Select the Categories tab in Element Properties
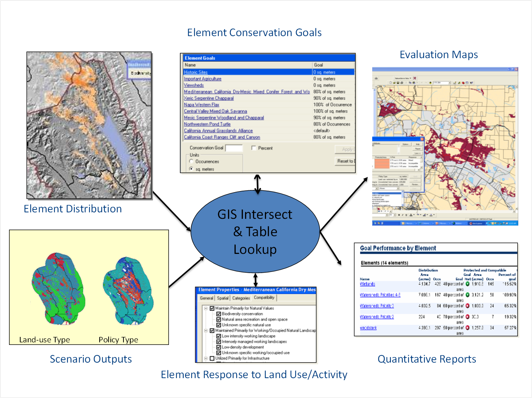 [x=241, y=298]
